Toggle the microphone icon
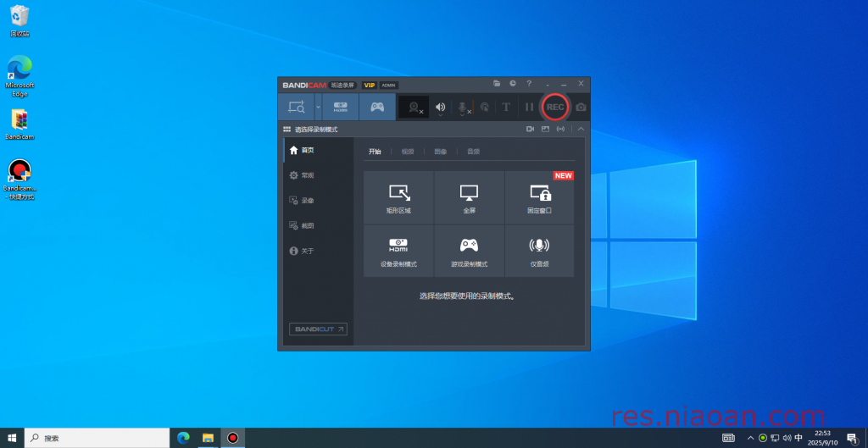The height and width of the screenshot is (448, 868). pyautogui.click(x=462, y=106)
